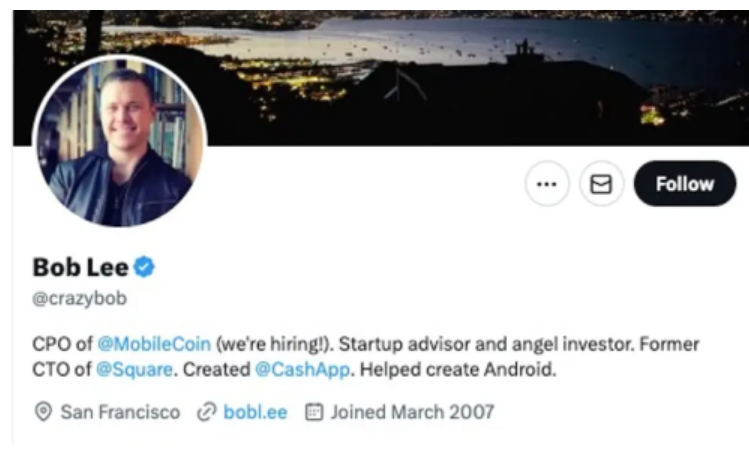Open the @CashApp mention link
Screen dimensions: 749x455
pyautogui.click(x=301, y=370)
